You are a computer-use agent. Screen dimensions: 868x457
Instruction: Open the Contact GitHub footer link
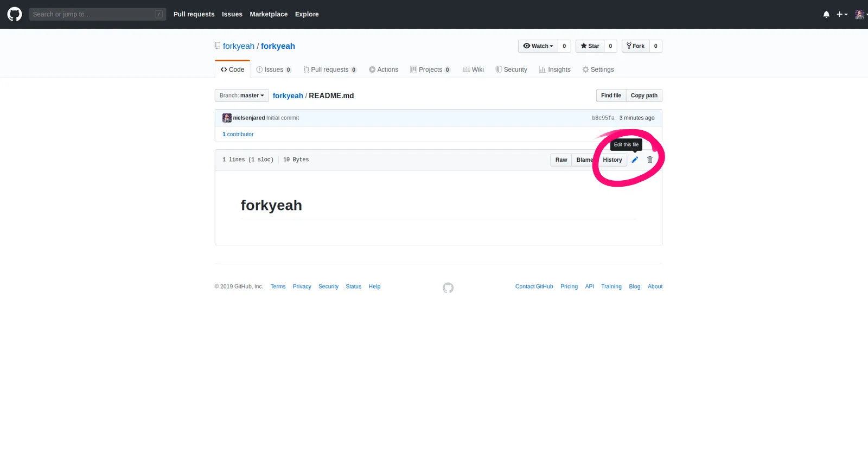(534, 287)
